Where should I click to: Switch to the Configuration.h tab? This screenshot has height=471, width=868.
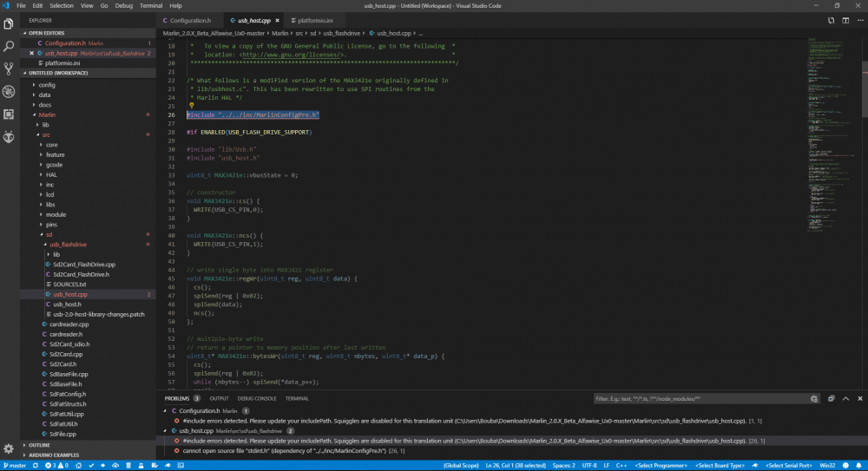point(190,21)
